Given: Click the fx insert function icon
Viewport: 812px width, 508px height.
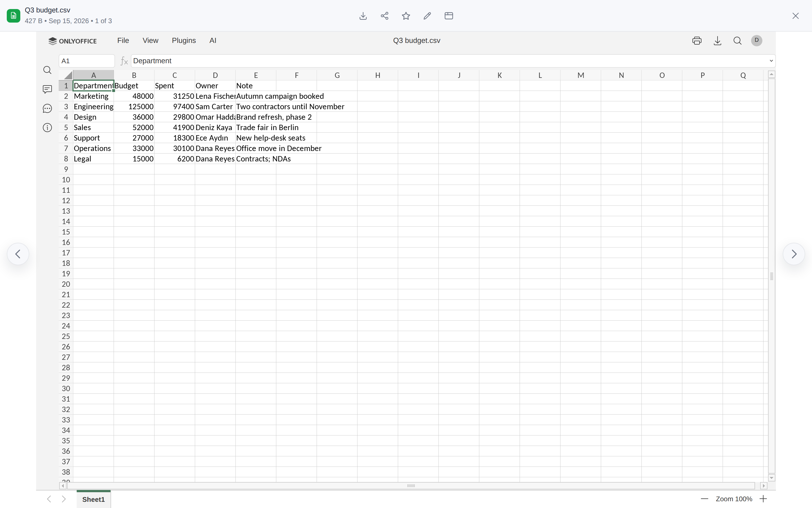Looking at the screenshot, I should 124,61.
